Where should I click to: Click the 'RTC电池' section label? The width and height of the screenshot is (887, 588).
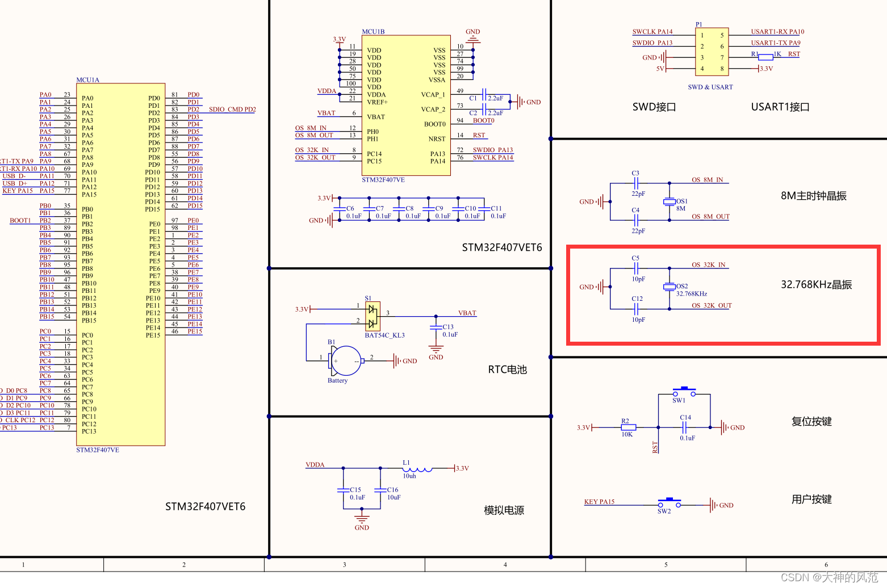tap(508, 369)
